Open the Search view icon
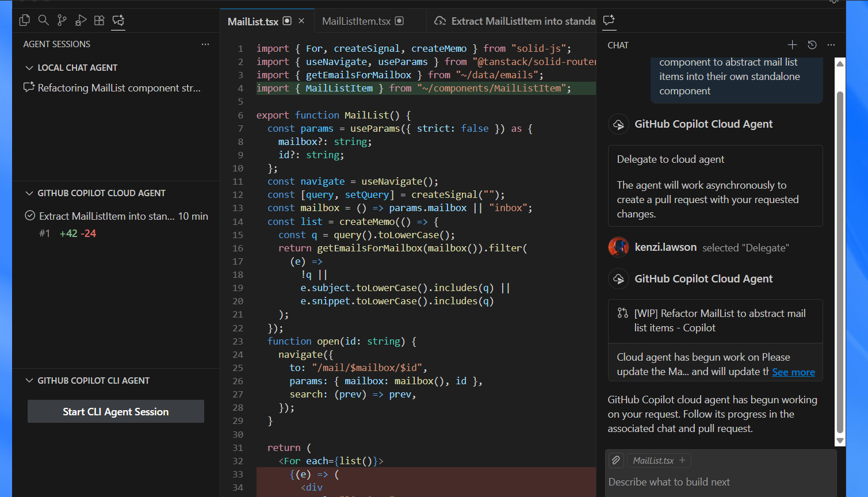 click(43, 20)
